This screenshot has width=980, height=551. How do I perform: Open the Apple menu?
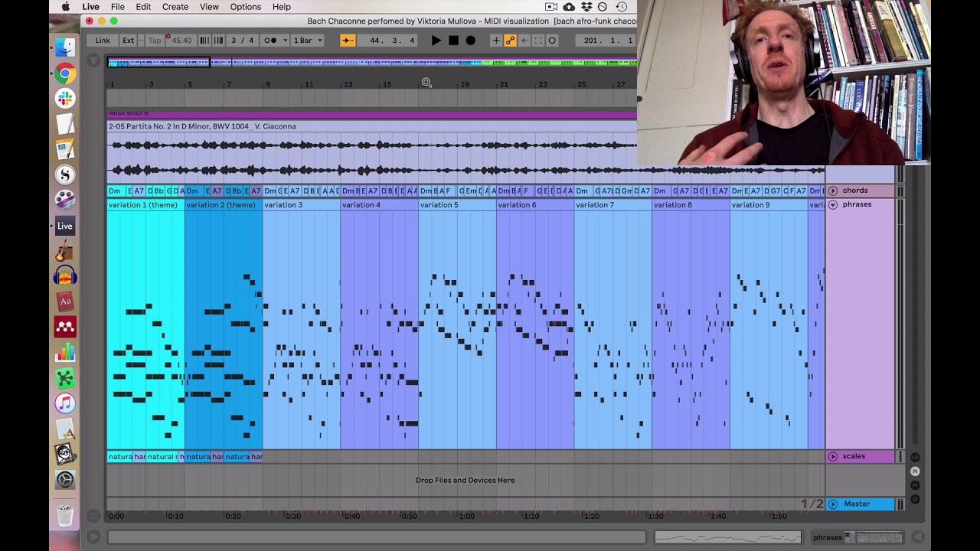click(x=65, y=7)
